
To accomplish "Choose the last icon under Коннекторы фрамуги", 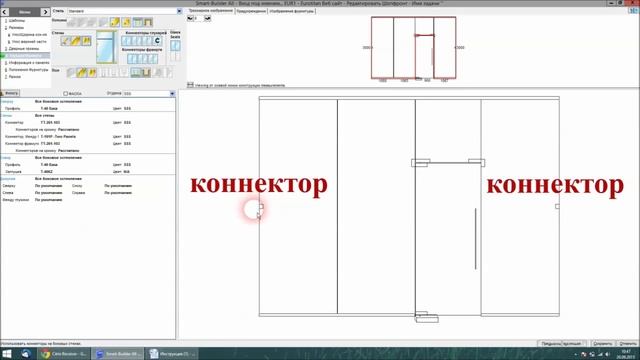I will click(154, 59).
